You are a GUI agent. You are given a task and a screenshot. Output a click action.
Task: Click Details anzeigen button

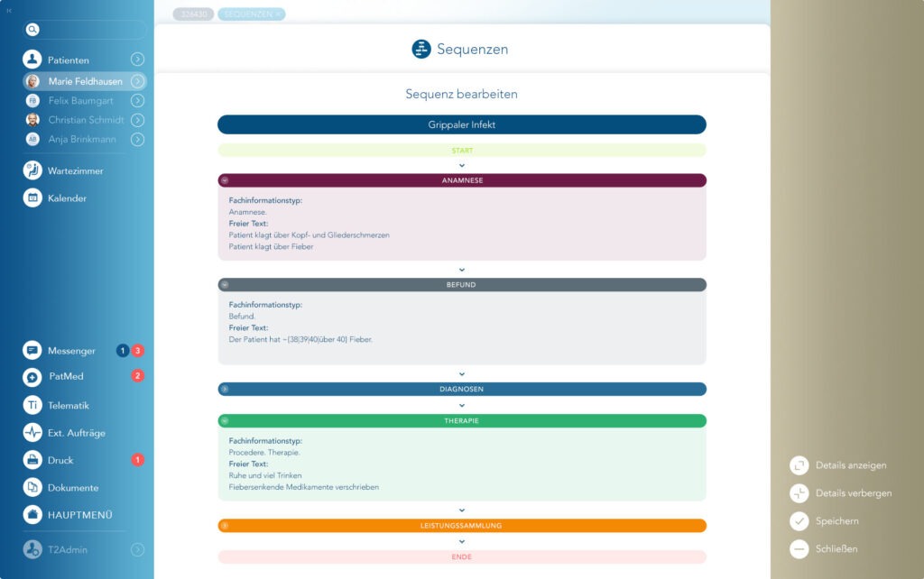click(x=799, y=465)
